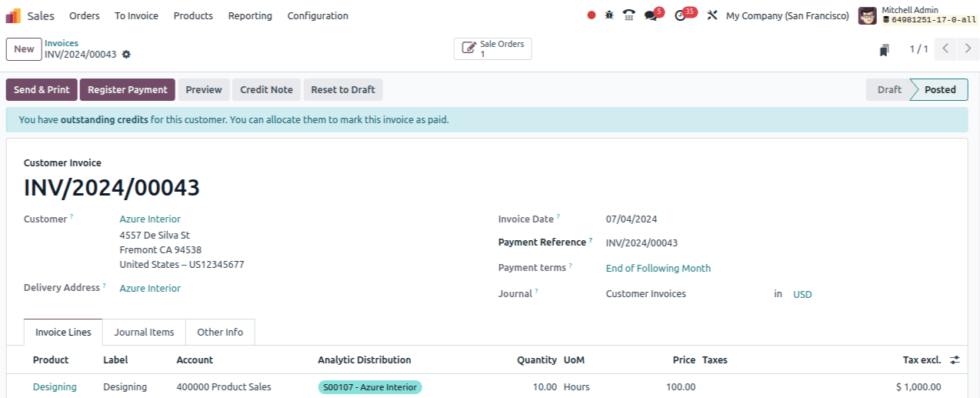Click the Customer Invoices journal value
The width and height of the screenshot is (980, 398).
point(646,294)
